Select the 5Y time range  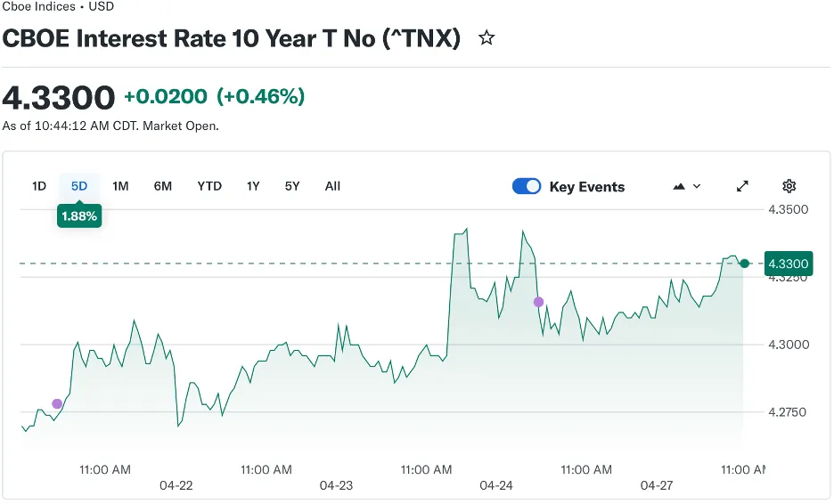point(292,186)
